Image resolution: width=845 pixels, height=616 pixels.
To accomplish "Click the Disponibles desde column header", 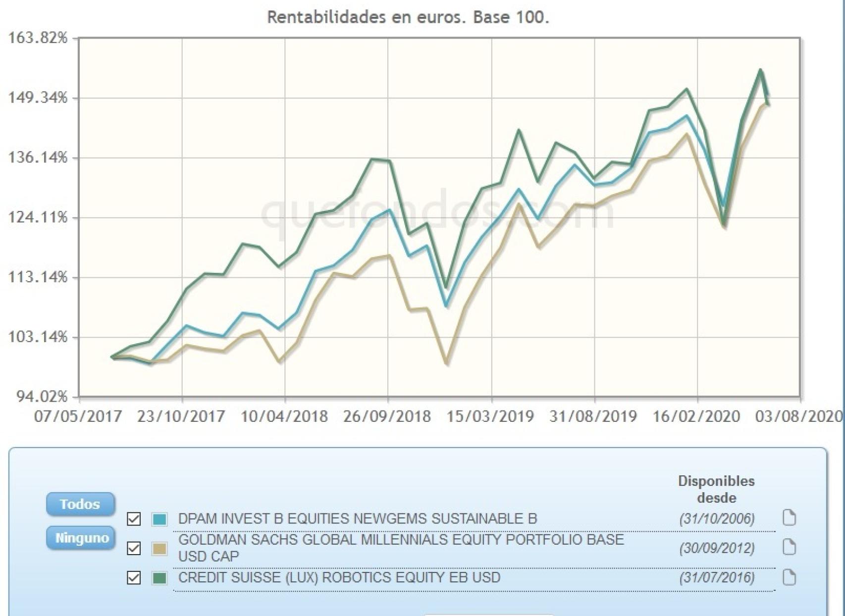I will (x=716, y=489).
